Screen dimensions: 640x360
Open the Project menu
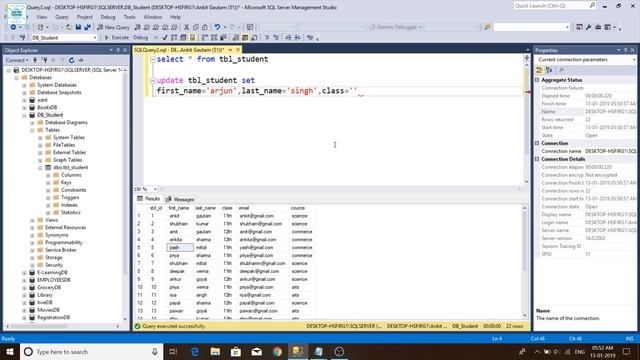pyautogui.click(x=84, y=17)
